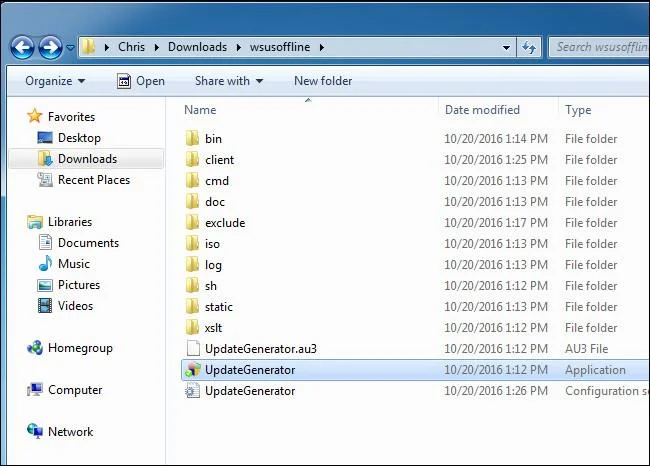Refresh the wsusoffline folder view
Screen dimensions: 650x466
click(529, 47)
